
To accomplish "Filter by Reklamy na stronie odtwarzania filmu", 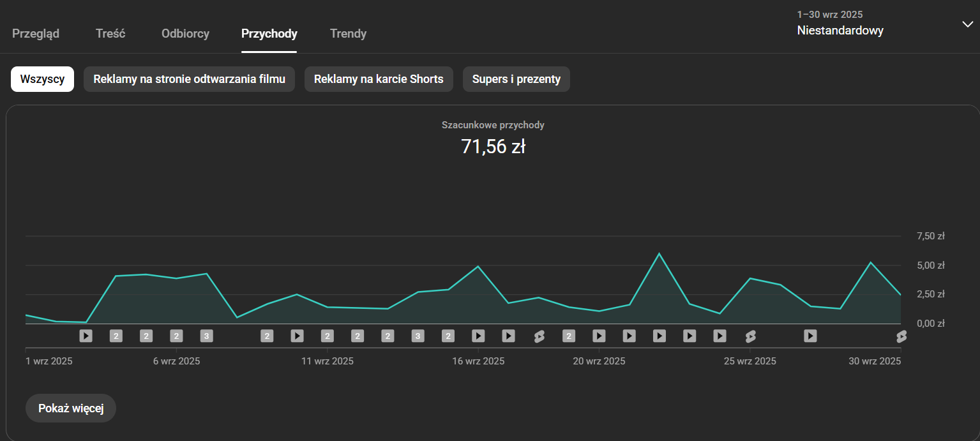I will pyautogui.click(x=189, y=79).
